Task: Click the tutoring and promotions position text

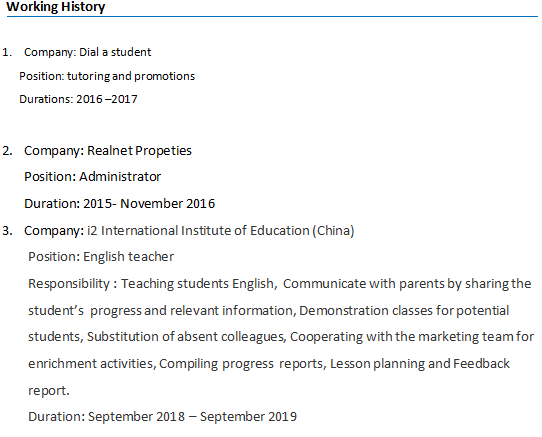Action: (131, 76)
